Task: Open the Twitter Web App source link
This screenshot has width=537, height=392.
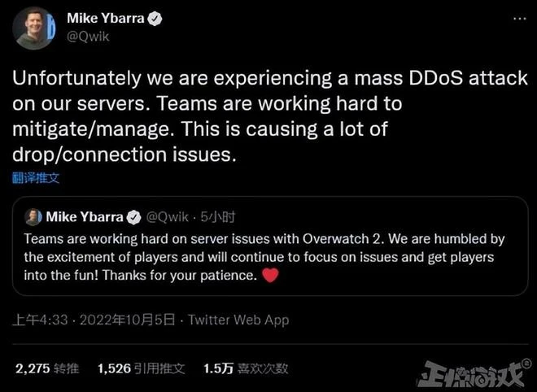Action: [238, 320]
